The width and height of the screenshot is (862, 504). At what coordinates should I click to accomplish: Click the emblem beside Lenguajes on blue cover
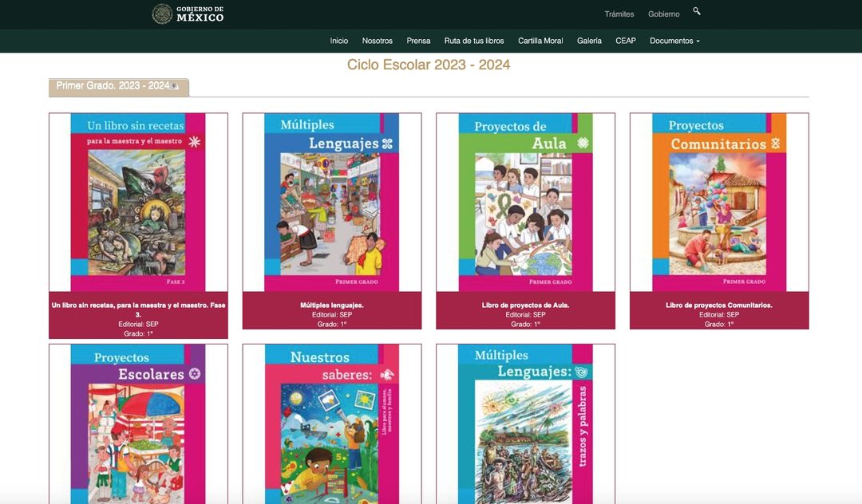click(387, 144)
